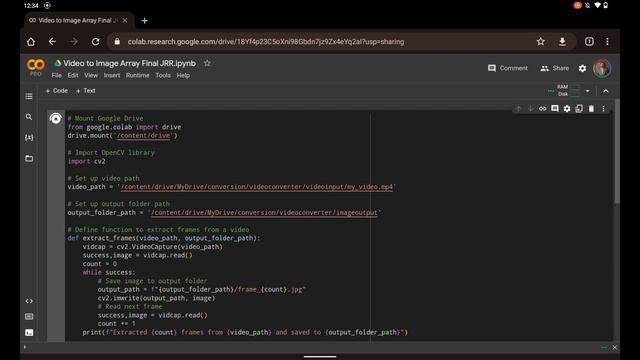Star the notebook title
This screenshot has width=640, height=360.
click(x=207, y=63)
